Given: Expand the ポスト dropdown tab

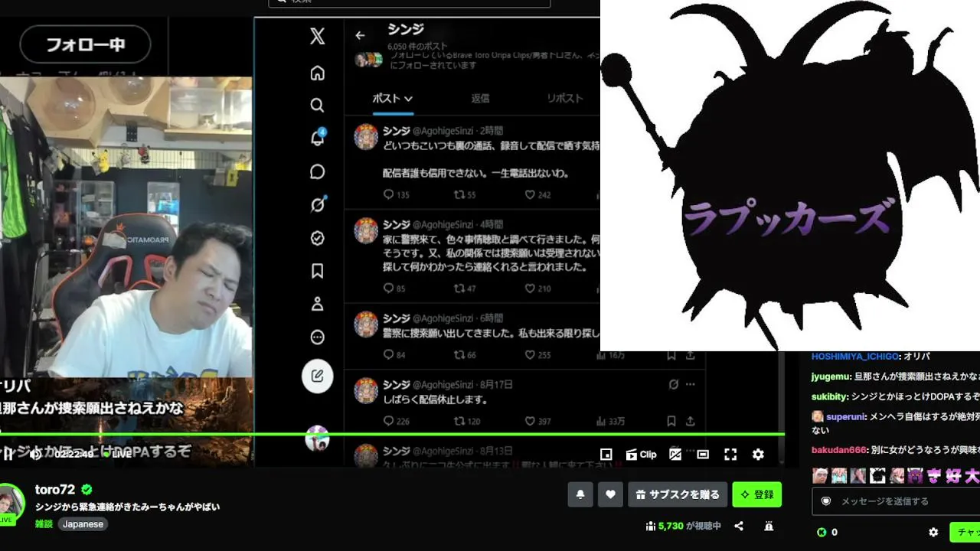Looking at the screenshot, I should tap(393, 98).
